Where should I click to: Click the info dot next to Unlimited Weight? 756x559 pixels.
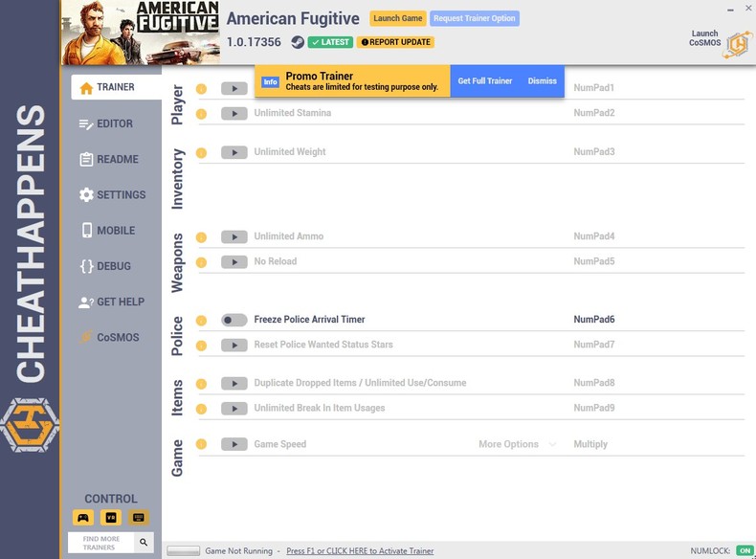click(201, 153)
